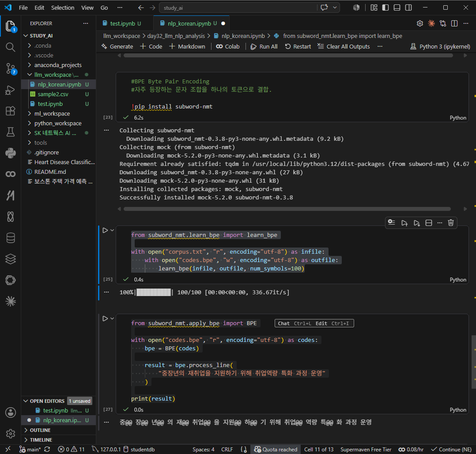Run the apply_bpe code cell
The height and width of the screenshot is (454, 476).
105,319
